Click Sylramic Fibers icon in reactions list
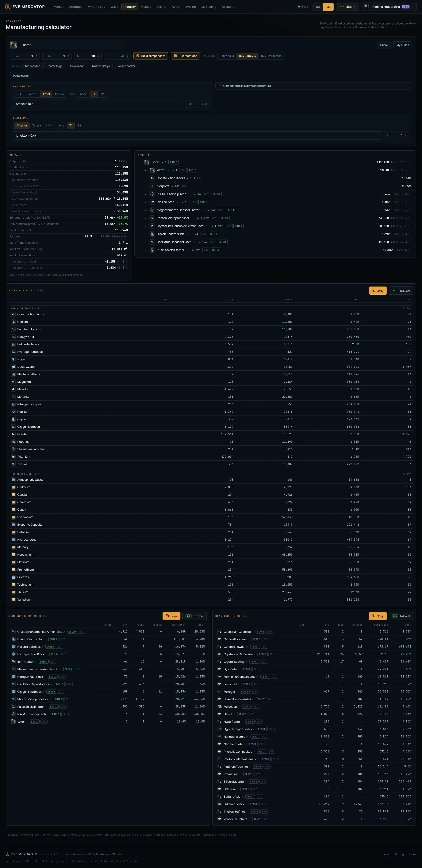Image resolution: width=422 pixels, height=868 pixels. (219, 804)
